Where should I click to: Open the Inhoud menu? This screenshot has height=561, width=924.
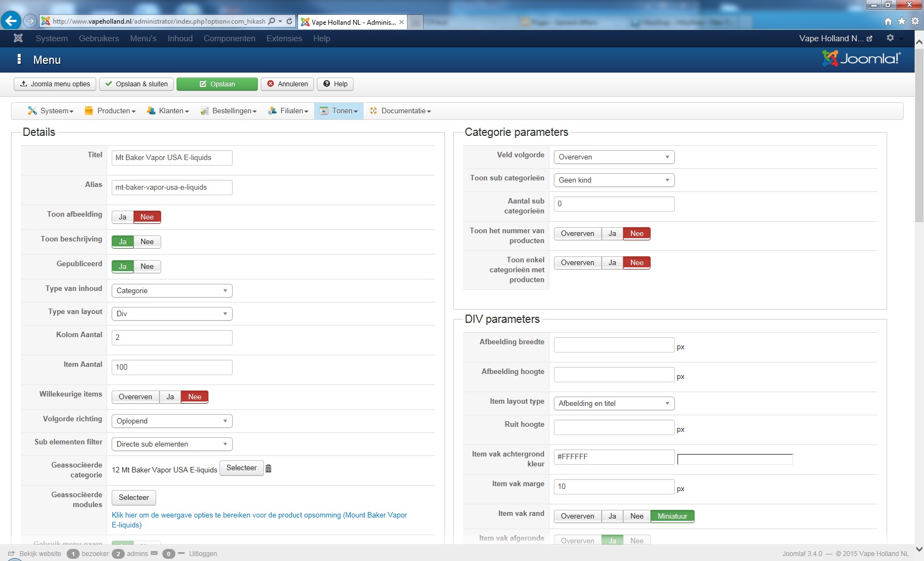(180, 38)
